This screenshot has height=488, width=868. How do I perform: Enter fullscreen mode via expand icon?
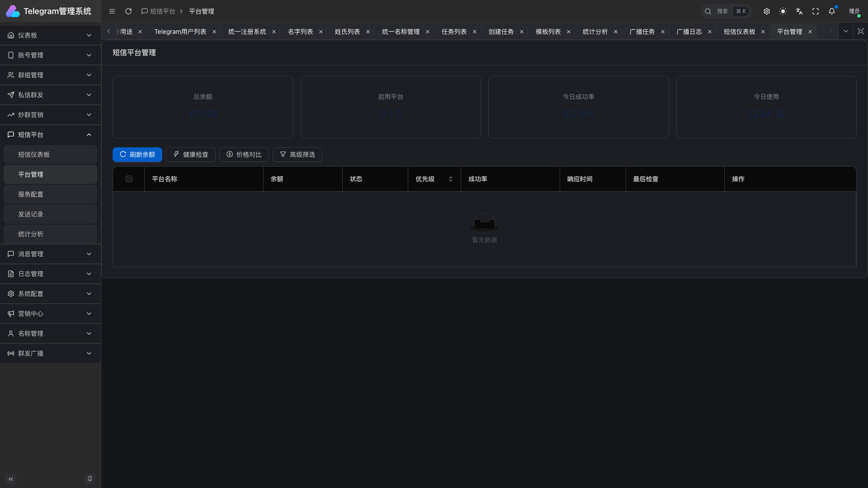click(816, 11)
